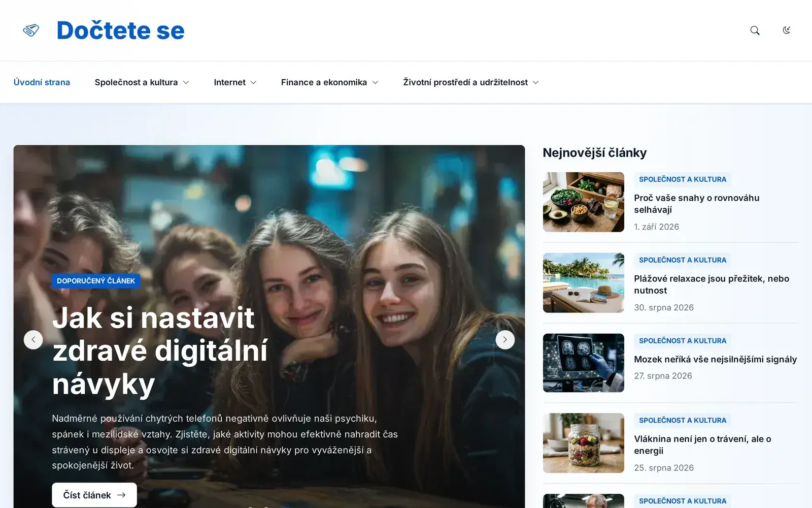This screenshot has width=812, height=508.
Task: Expand the Společnost a kultura menu
Action: pos(142,82)
